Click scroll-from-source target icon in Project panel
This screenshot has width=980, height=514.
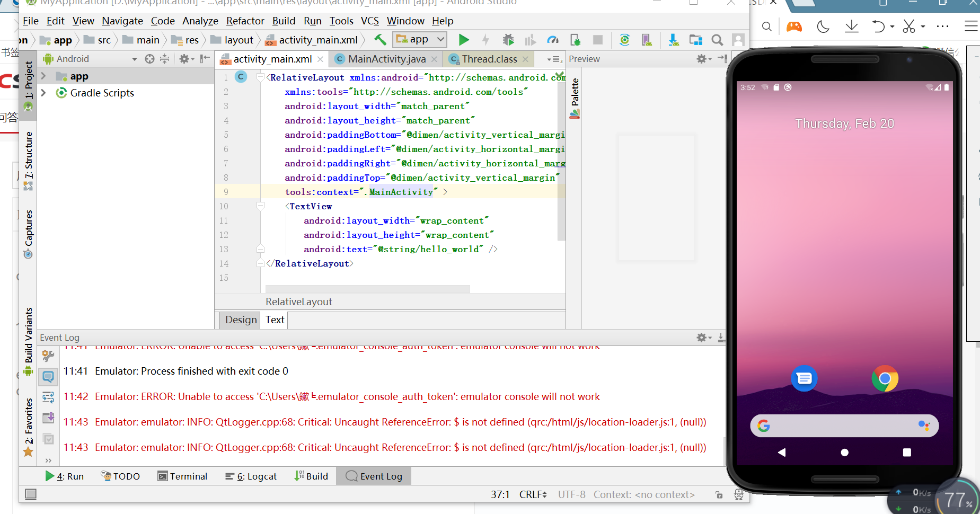pos(150,59)
